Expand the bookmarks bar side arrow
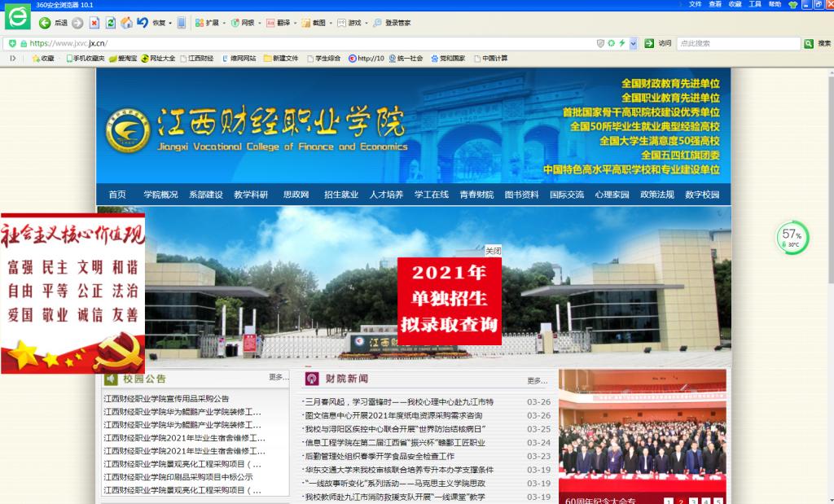 click(x=12, y=59)
